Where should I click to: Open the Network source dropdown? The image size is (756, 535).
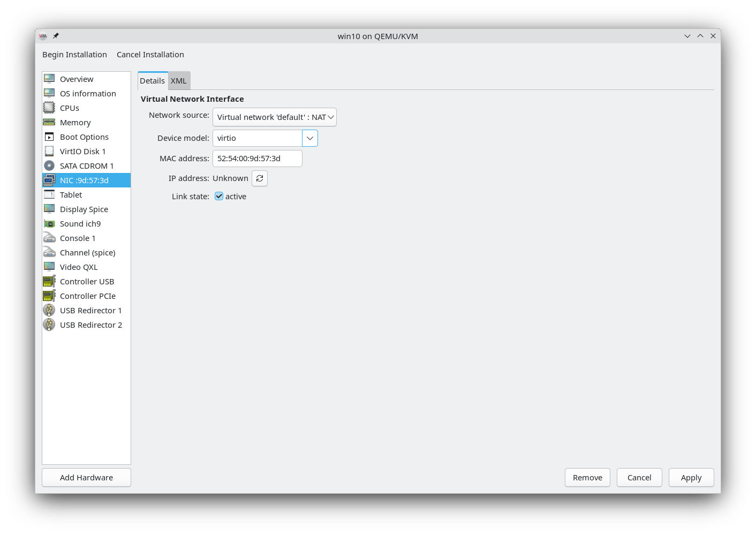(x=274, y=117)
